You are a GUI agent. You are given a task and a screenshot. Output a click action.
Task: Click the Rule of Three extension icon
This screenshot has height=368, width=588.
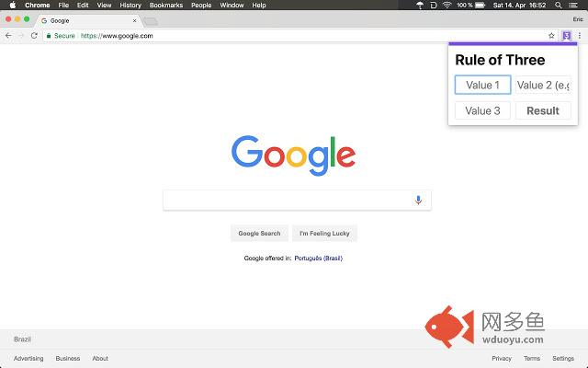[566, 36]
